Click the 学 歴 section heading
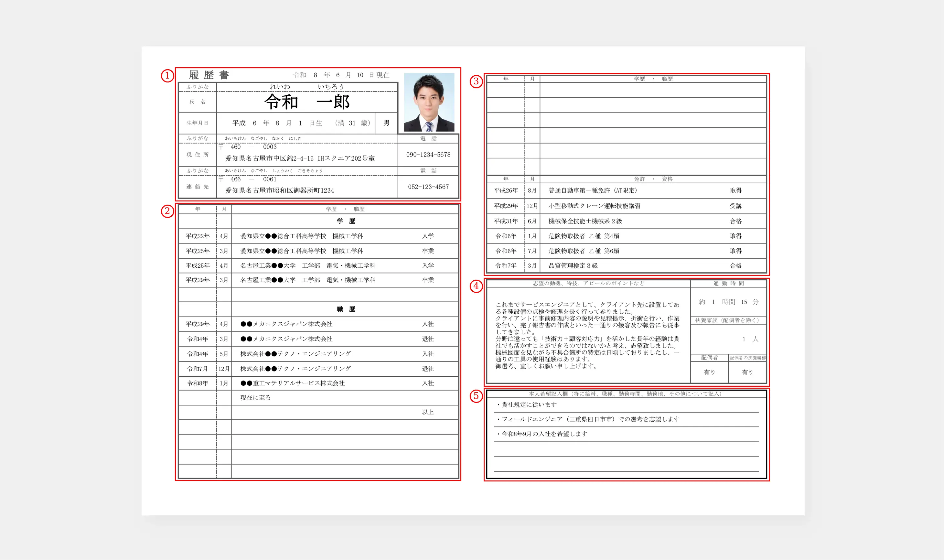Viewport: 944px width, 560px height. coord(346,221)
